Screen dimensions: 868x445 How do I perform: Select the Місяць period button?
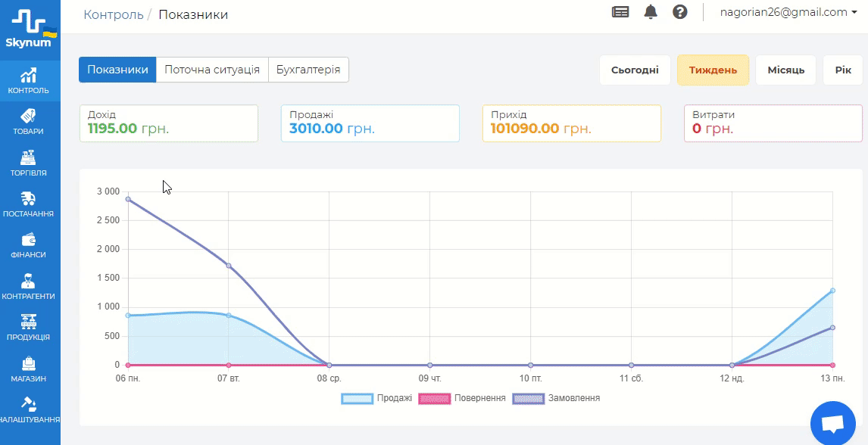pyautogui.click(x=785, y=70)
